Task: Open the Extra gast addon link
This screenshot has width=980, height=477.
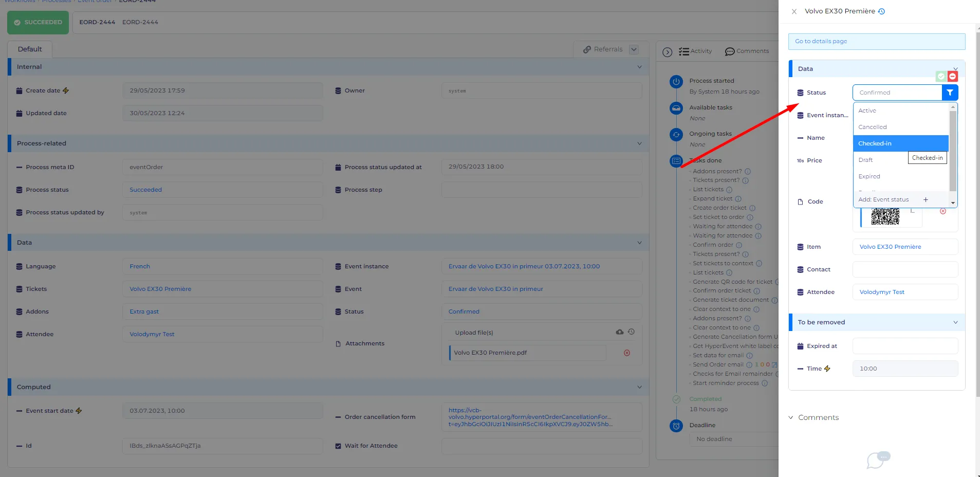Action: [144, 311]
